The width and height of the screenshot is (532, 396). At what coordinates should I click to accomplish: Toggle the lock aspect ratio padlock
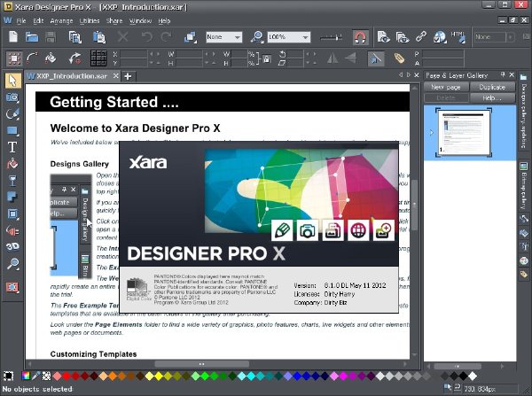click(x=267, y=59)
